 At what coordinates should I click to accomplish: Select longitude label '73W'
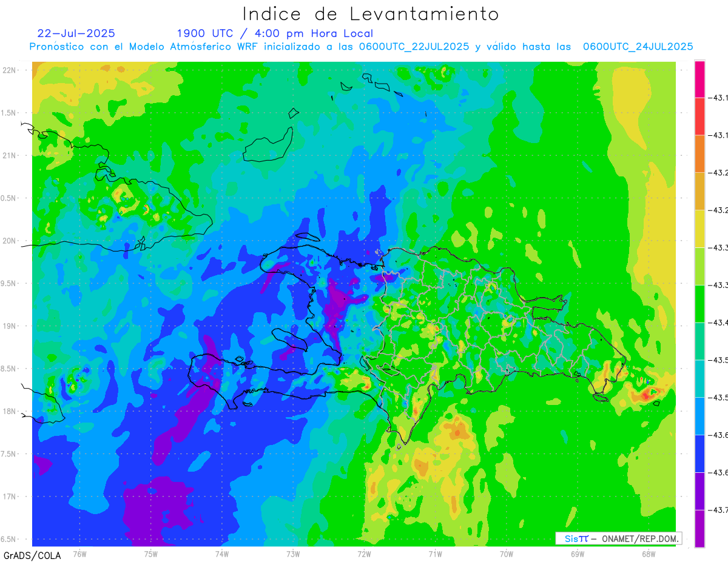tap(293, 554)
